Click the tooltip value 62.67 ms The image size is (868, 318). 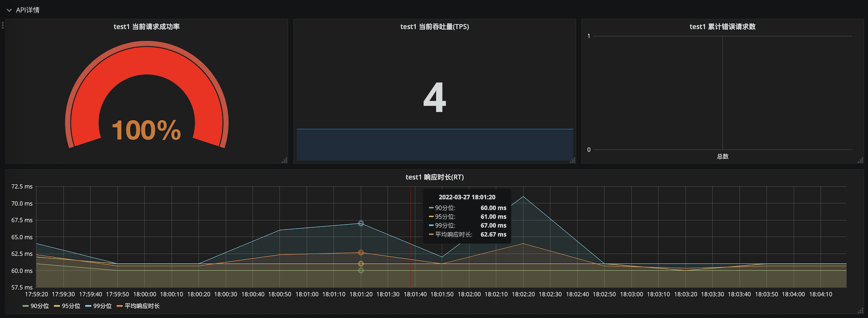[x=493, y=235]
